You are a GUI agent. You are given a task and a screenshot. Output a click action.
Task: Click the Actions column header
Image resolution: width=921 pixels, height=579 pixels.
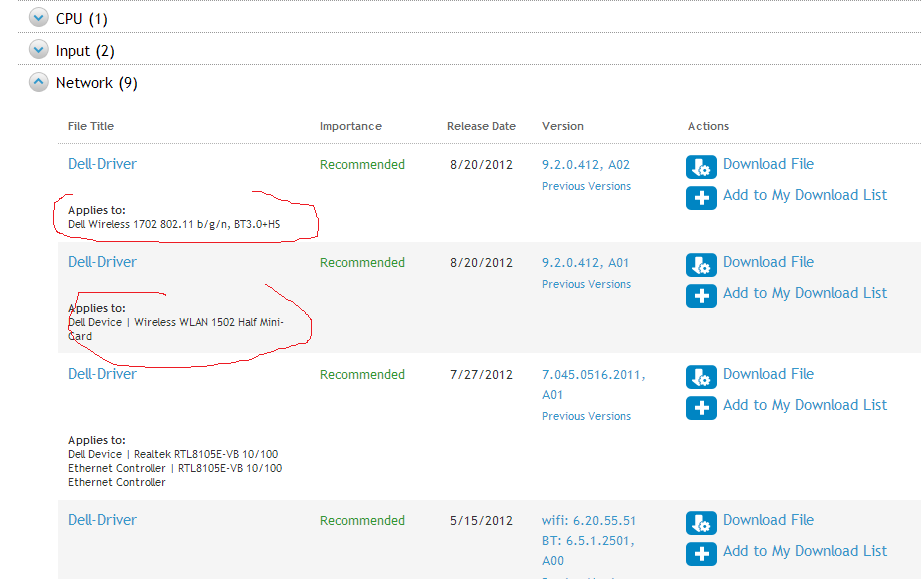point(708,126)
